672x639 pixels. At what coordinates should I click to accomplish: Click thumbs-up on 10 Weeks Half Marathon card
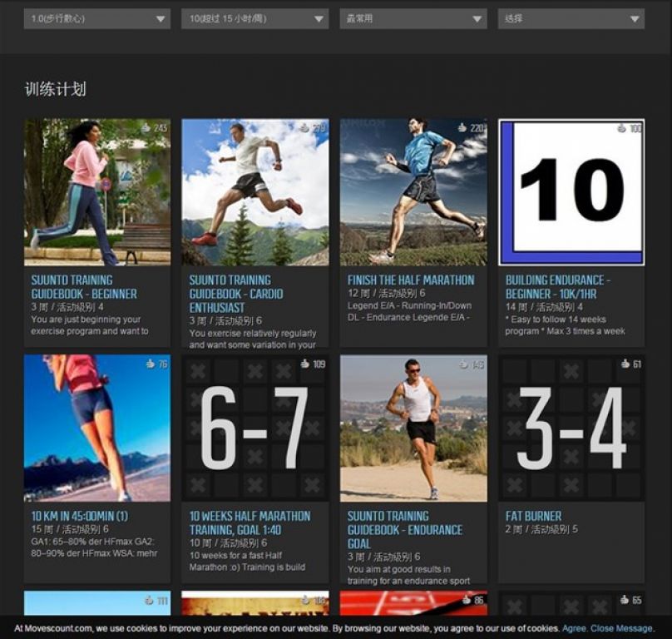[304, 364]
